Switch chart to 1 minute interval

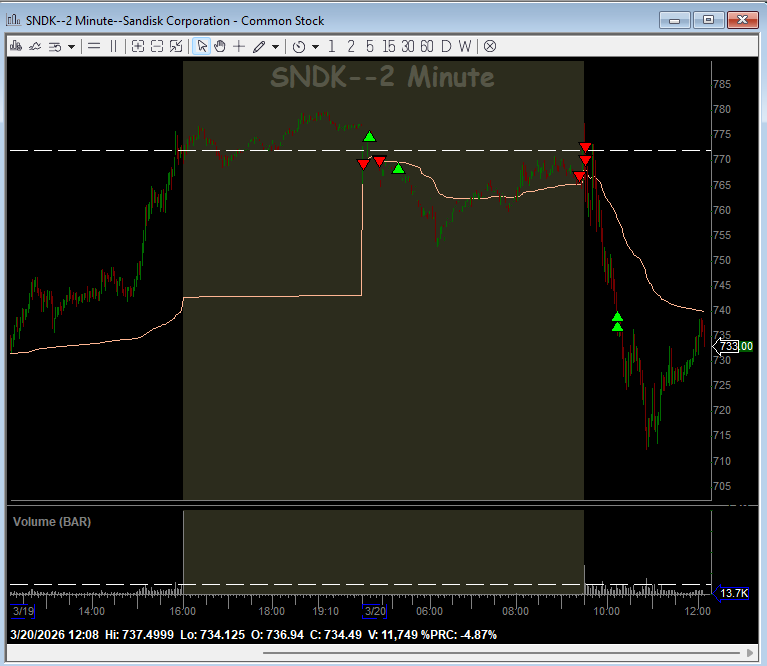332,46
